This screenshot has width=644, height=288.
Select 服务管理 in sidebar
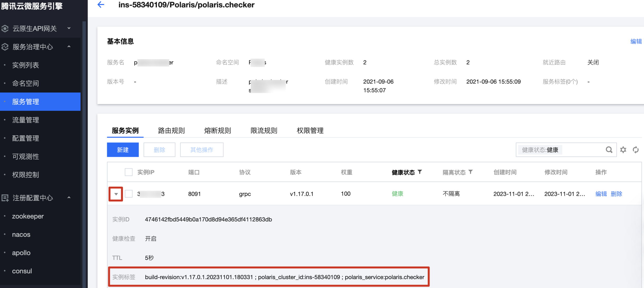40,102
